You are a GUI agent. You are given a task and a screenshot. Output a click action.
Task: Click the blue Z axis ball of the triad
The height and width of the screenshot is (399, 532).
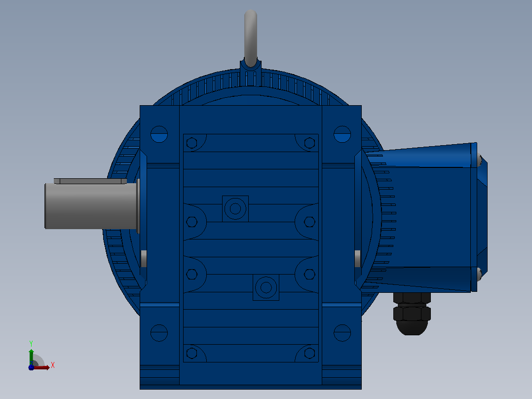(x=31, y=367)
